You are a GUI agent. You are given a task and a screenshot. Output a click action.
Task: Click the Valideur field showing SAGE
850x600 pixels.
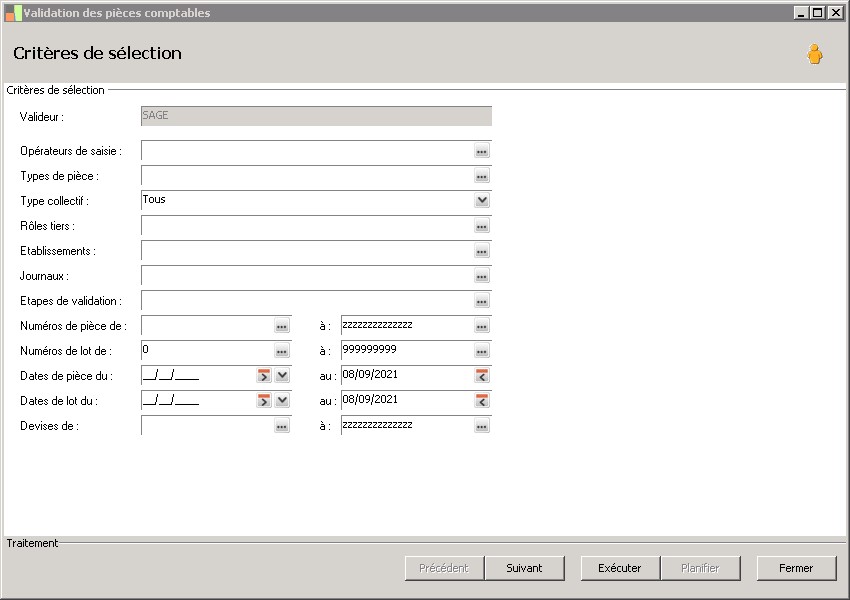316,116
